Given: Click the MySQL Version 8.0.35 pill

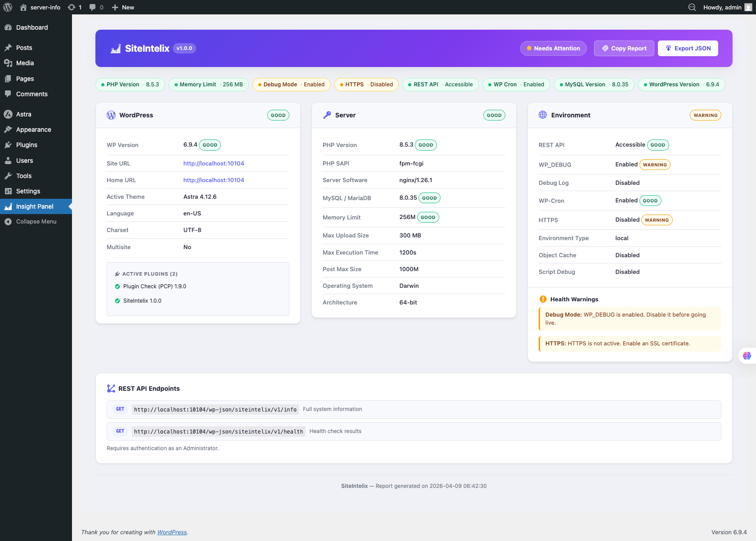Looking at the screenshot, I should point(594,85).
